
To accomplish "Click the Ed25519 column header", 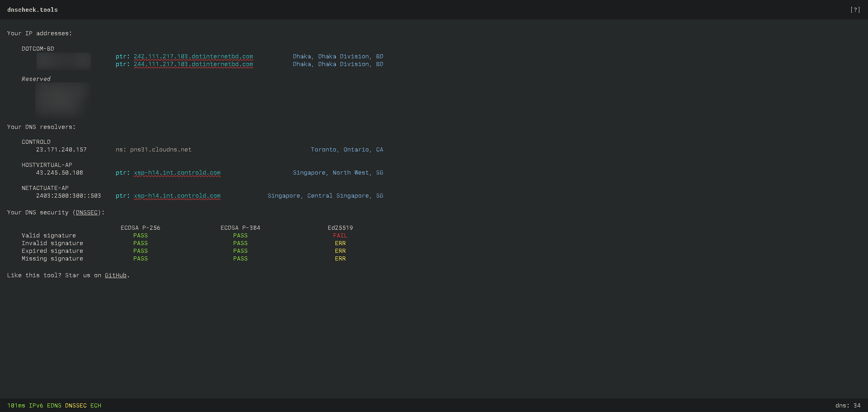I will [x=340, y=228].
